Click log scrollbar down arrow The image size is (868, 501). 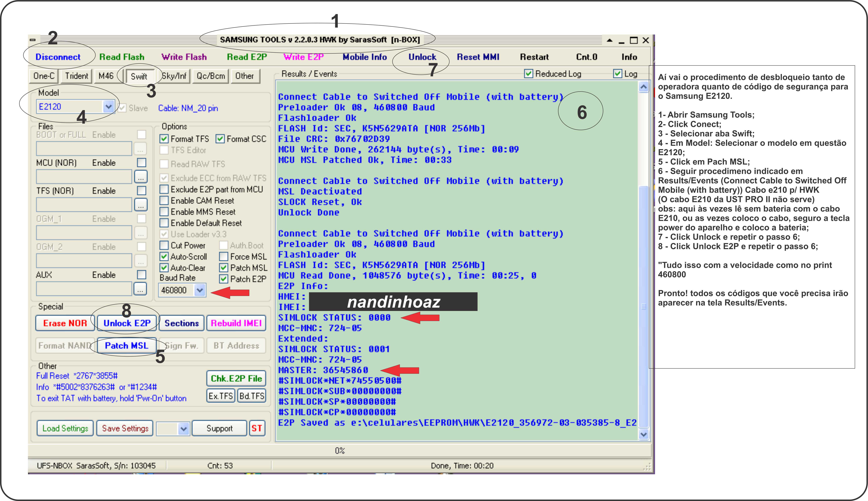pos(644,435)
